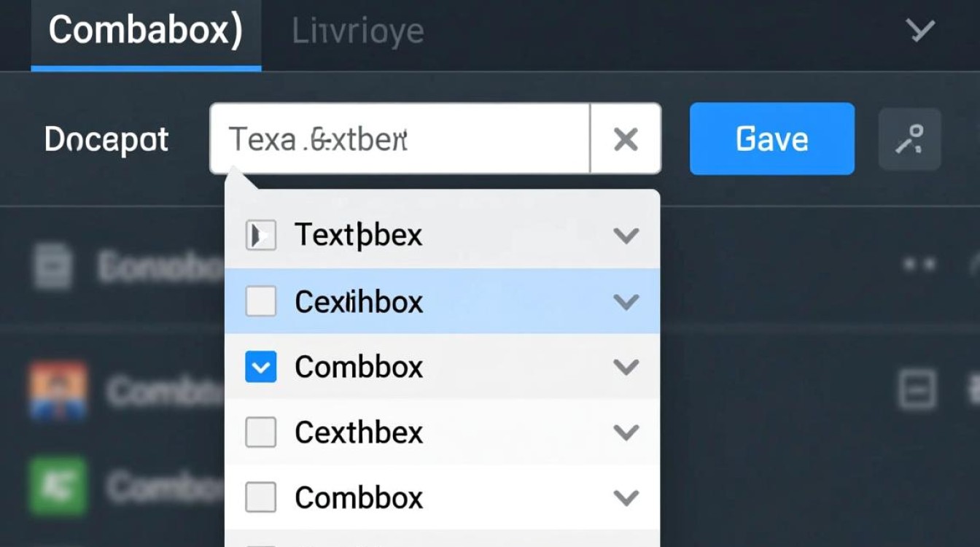Click the person icon beside the Gave button
This screenshot has height=547, width=980.
[x=909, y=139]
